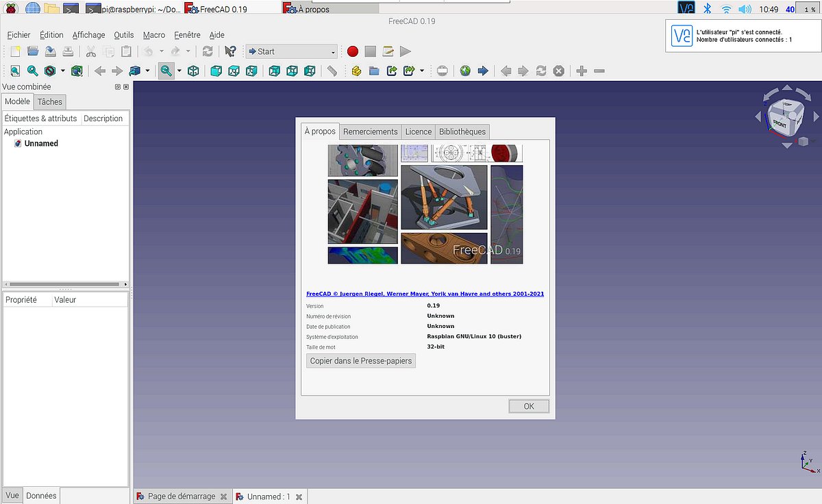Image resolution: width=822 pixels, height=504 pixels.
Task: Click the web Stop loading X icon
Action: (559, 71)
